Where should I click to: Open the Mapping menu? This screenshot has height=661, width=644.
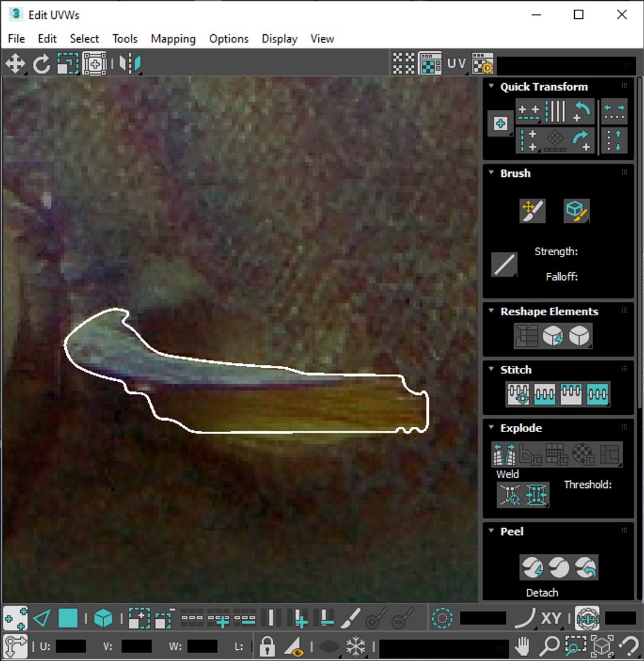click(x=173, y=39)
